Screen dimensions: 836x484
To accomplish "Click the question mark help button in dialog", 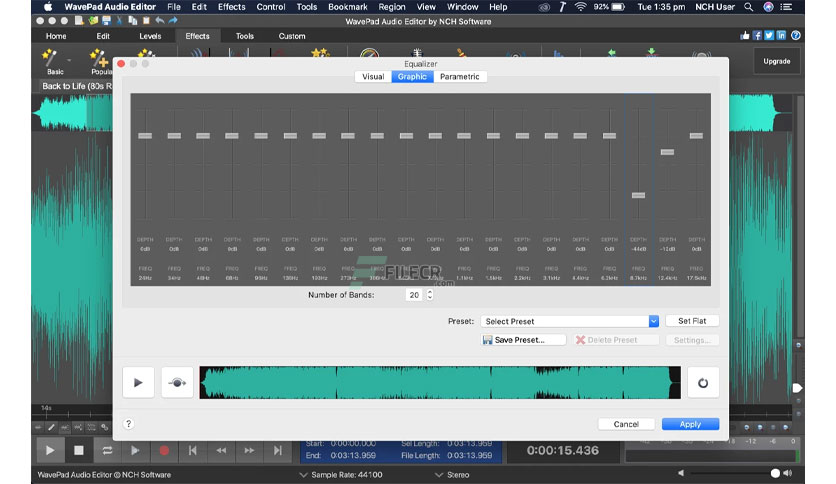I will (x=128, y=424).
